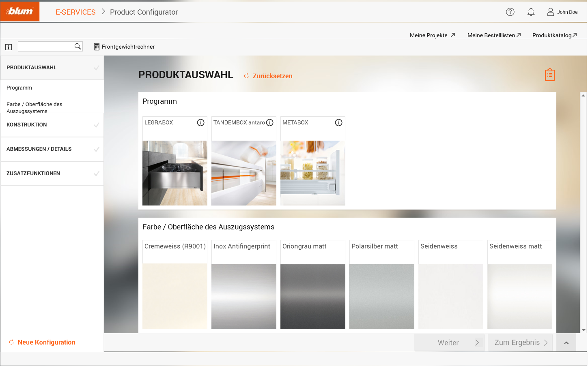Click the Product Configurator breadcrumb text
Image resolution: width=588 pixels, height=366 pixels.
point(144,12)
